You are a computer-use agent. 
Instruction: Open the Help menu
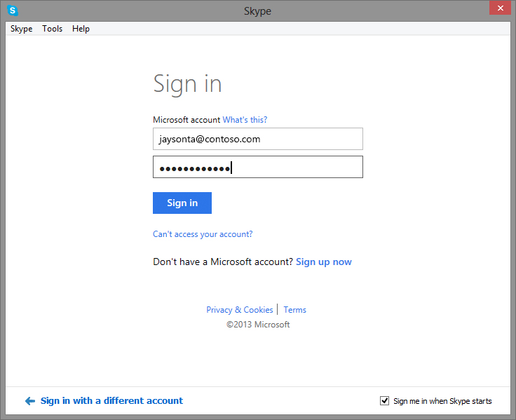pyautogui.click(x=81, y=29)
